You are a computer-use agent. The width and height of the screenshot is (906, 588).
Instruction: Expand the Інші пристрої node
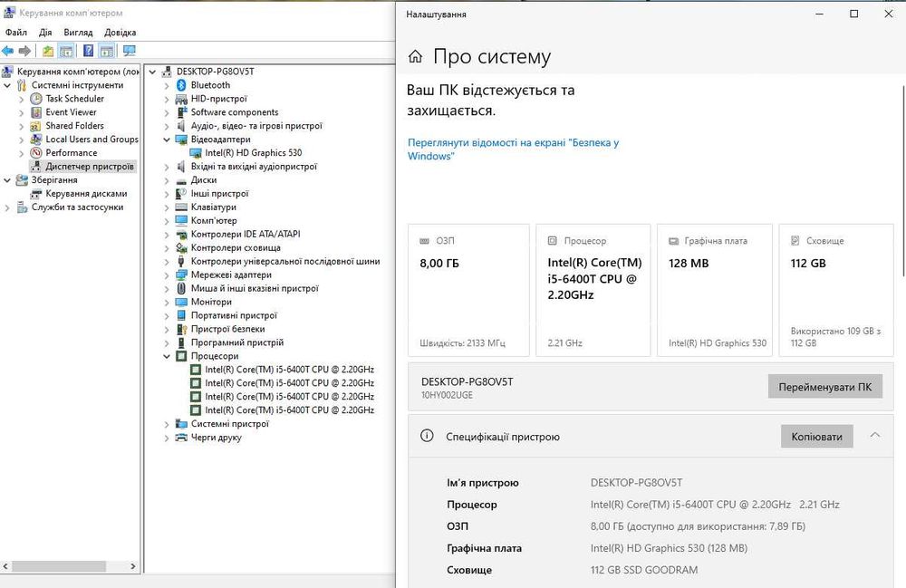point(167,194)
